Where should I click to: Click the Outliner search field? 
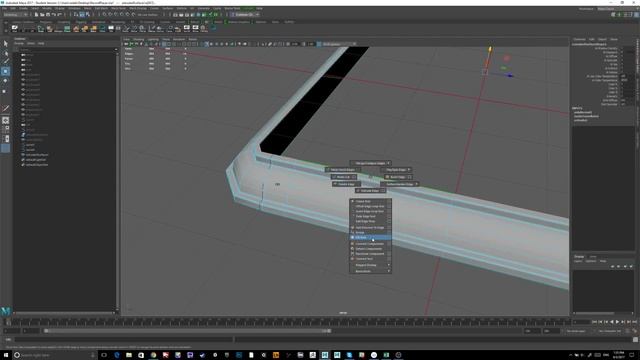pyautogui.click(x=67, y=49)
